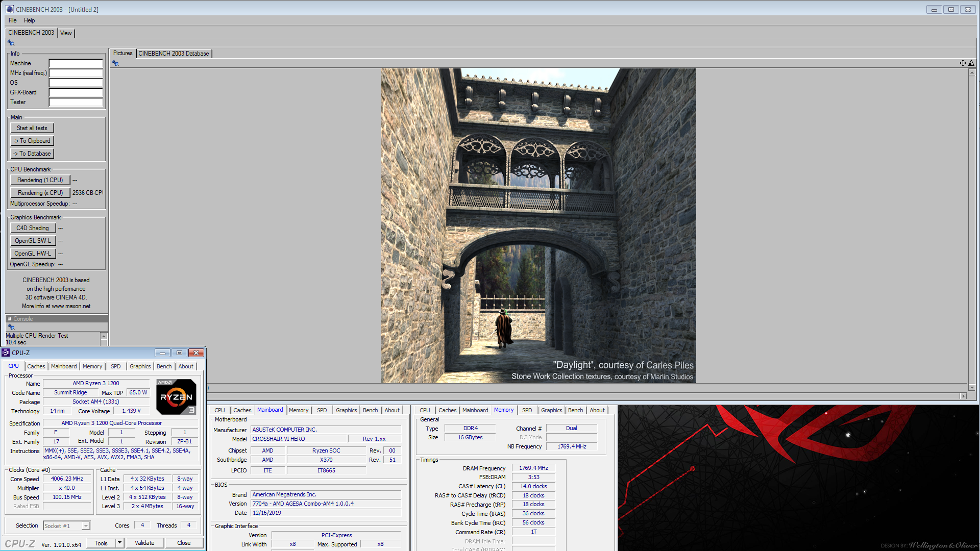Viewport: 980px width, 551px height.
Task: Click the Core Speed value 4006.23 MHz
Action: 67,479
